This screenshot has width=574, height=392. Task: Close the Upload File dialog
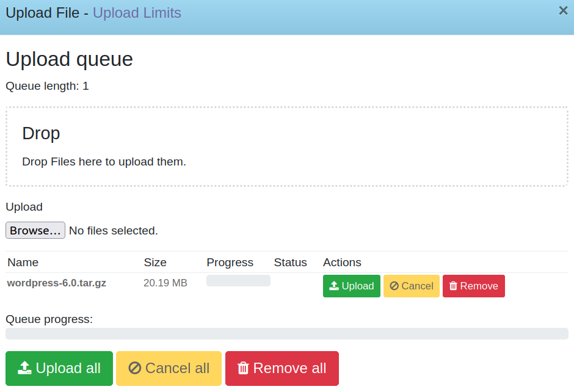[563, 10]
